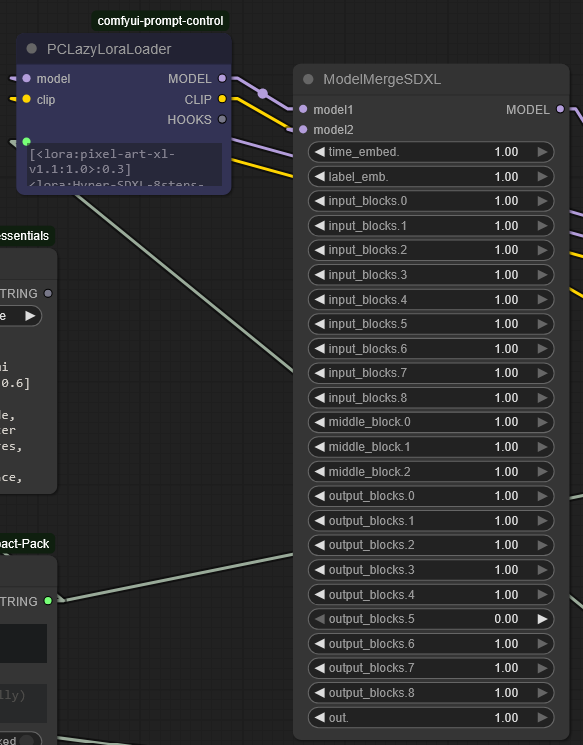583x745 pixels.
Task: Click the gray STRING output socket on essentials node
Action: coord(48,293)
